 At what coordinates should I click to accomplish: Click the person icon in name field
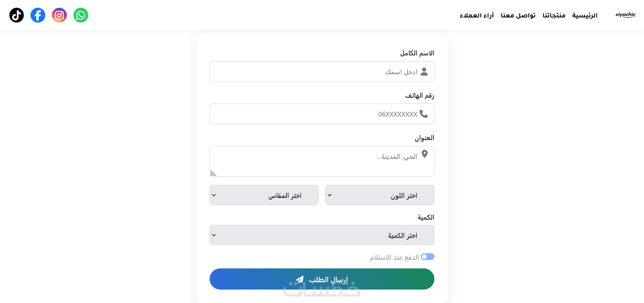pos(424,72)
